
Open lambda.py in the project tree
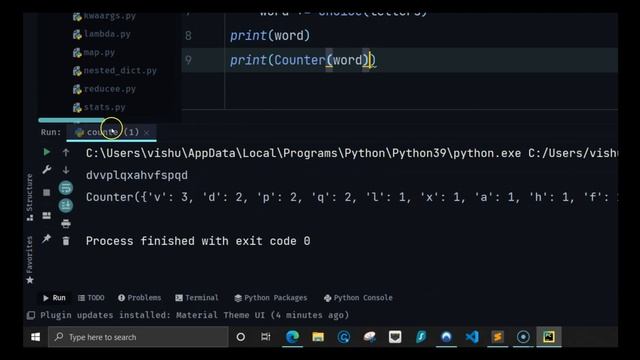tap(102, 34)
